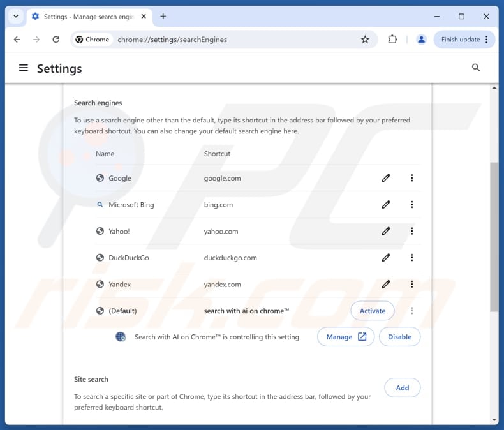Click Activate for the default engine
Viewport: 504px width, 430px height.
point(372,311)
